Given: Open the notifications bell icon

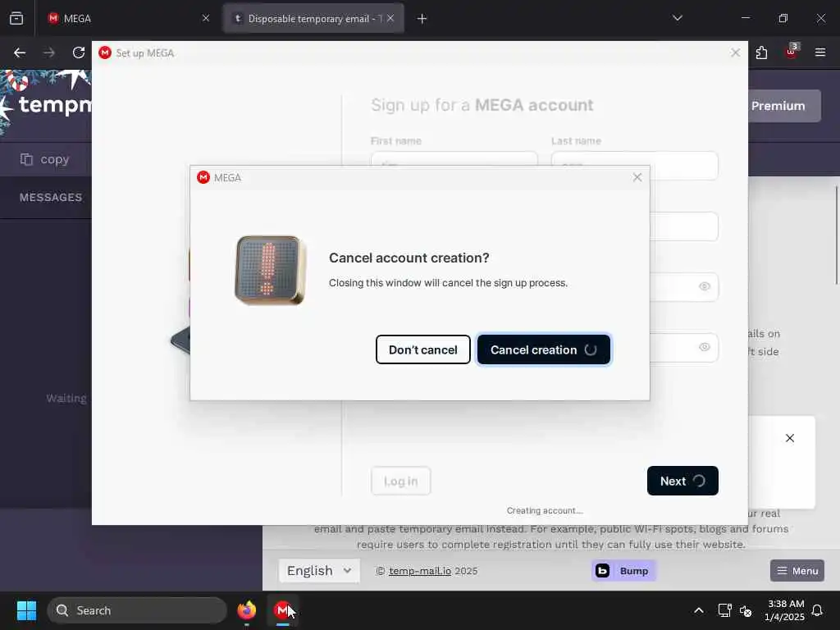Looking at the screenshot, I should pos(817,610).
